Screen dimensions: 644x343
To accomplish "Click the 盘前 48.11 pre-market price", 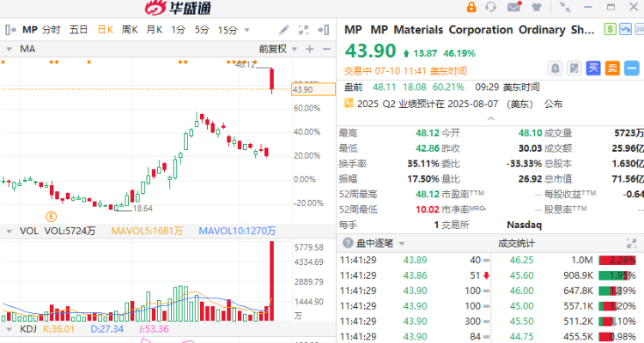I will pyautogui.click(x=384, y=87).
